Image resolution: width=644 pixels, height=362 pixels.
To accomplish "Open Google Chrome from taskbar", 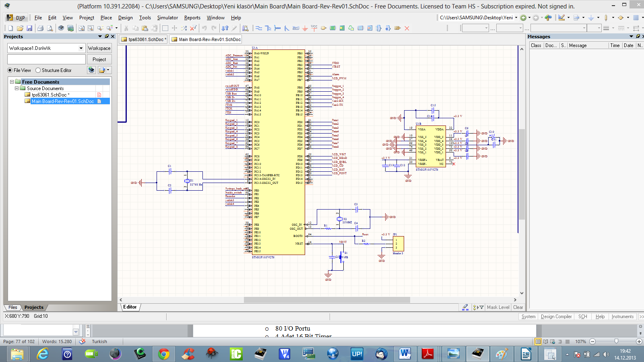I will [x=164, y=354].
